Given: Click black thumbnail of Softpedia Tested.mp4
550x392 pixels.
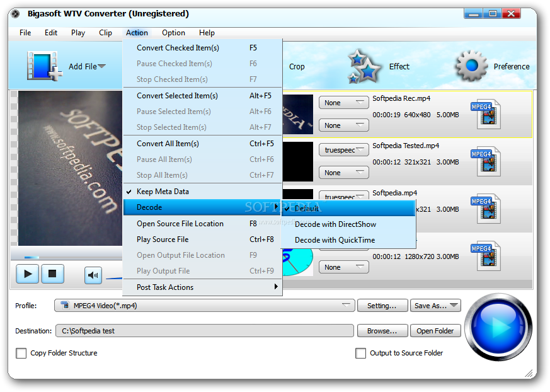Looking at the screenshot, I should point(298,161).
